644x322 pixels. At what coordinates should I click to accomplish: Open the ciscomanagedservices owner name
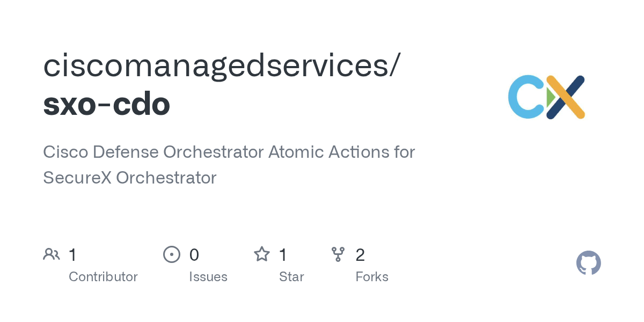[x=221, y=65]
